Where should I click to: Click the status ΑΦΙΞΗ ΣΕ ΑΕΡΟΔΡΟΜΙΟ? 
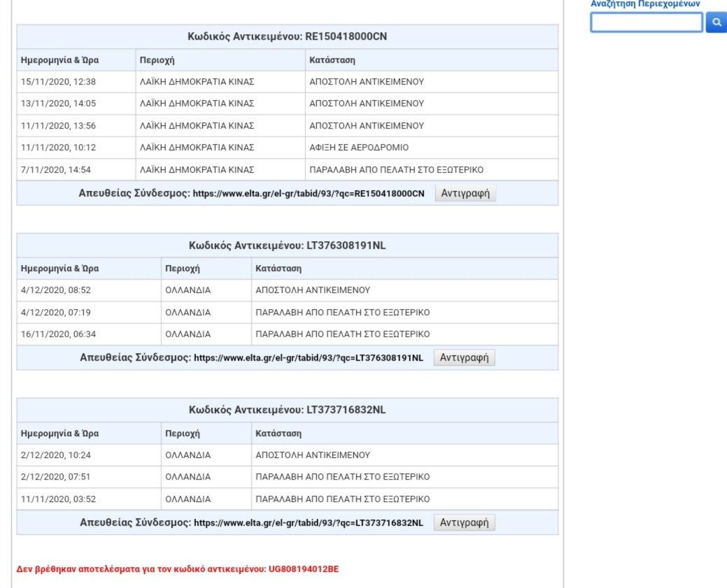click(x=359, y=148)
